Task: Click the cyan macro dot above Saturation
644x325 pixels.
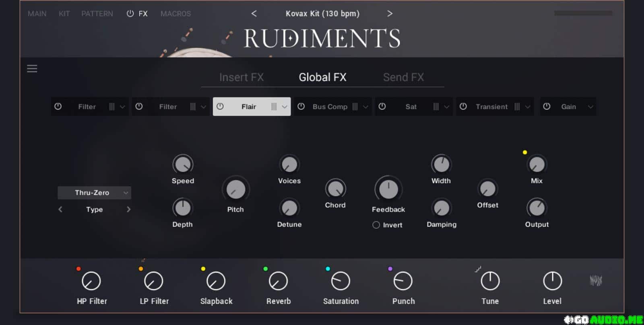Action: 328,269
